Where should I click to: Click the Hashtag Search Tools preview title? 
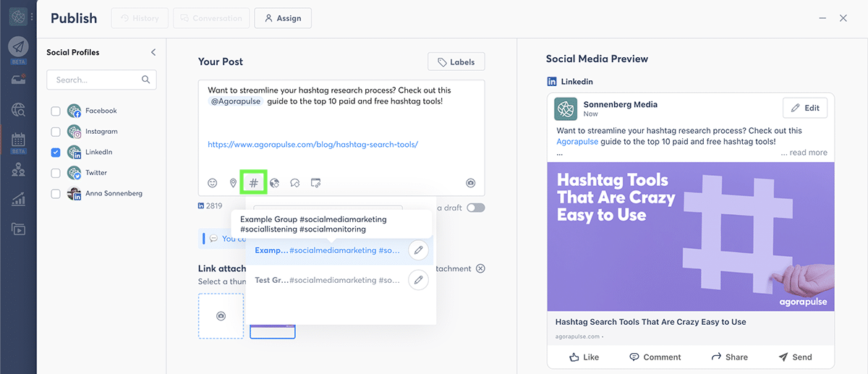coord(650,322)
